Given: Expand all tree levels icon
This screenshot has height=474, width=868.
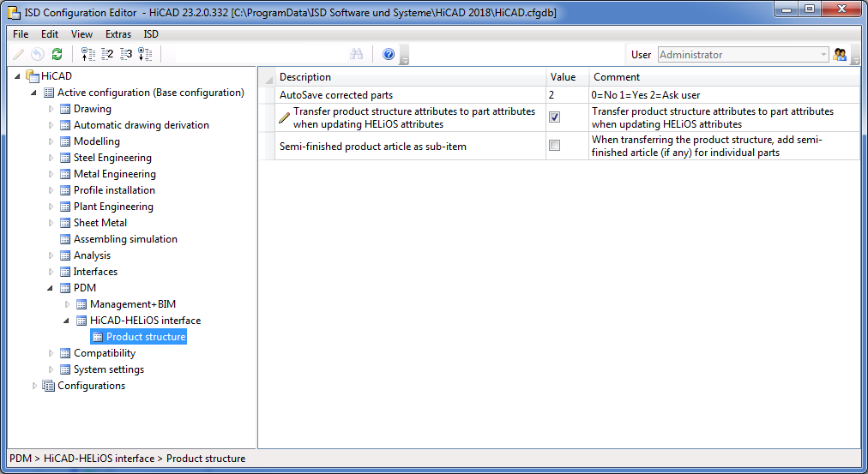Looking at the screenshot, I should click(145, 54).
